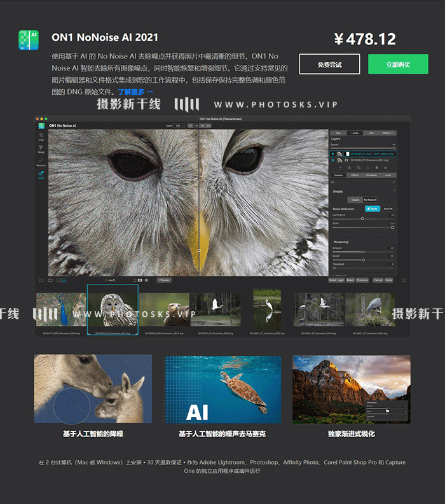Viewport: 445px width, 504px height.
Task: Toggle visibility of the bottom Charleston layer
Action: coord(332,160)
